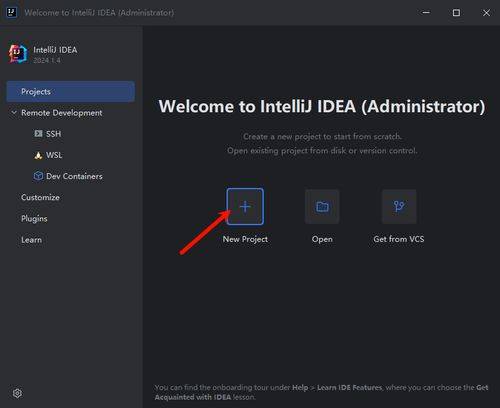
Task: Select Dev Containers under Remote Development
Action: [x=74, y=176]
